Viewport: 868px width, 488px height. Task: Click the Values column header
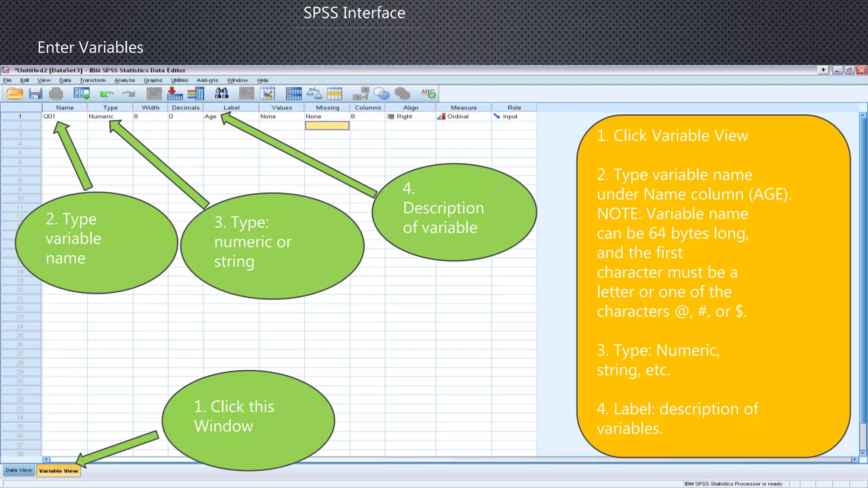[x=282, y=108]
